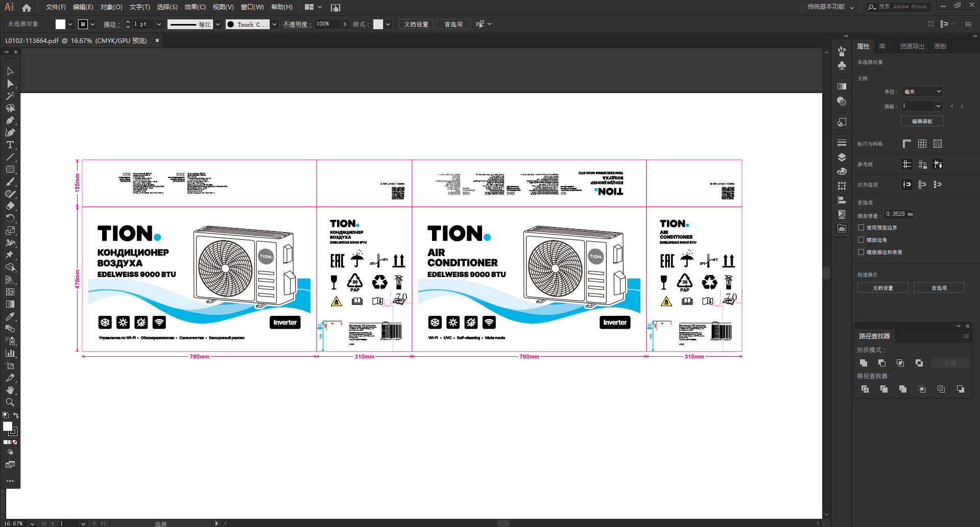980x527 pixels.
Task: Open the 效果(C) menu
Action: tap(195, 7)
